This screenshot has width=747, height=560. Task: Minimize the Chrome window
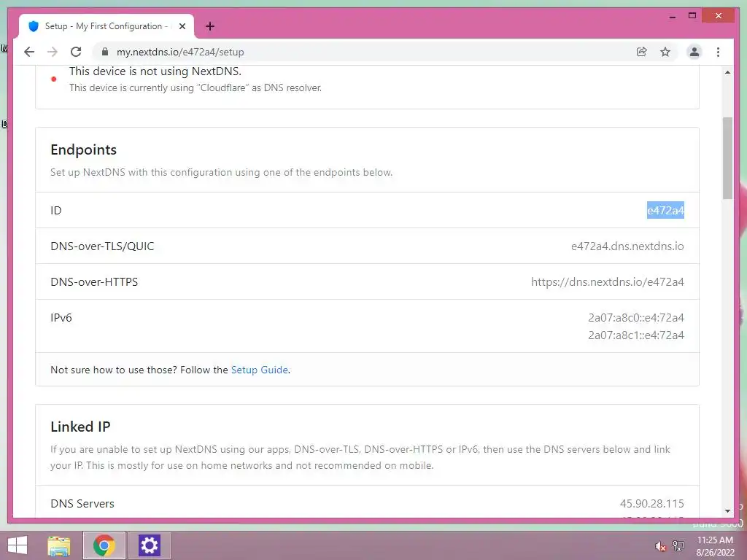point(672,17)
